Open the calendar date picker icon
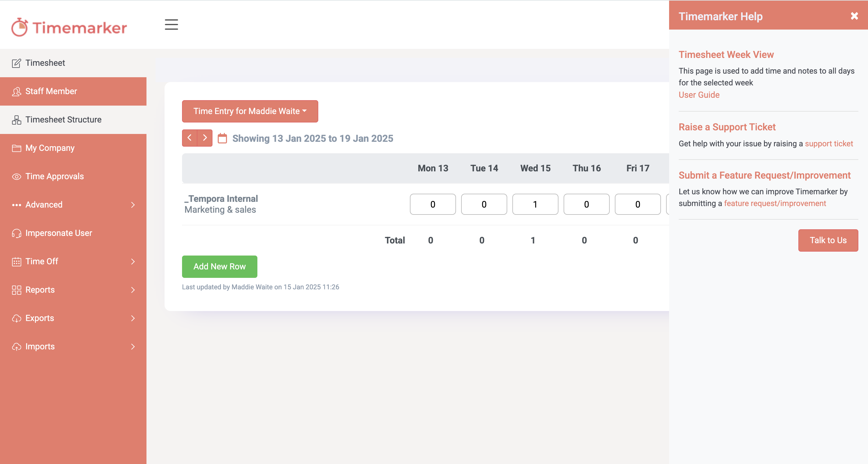The width and height of the screenshot is (868, 464). [x=222, y=138]
